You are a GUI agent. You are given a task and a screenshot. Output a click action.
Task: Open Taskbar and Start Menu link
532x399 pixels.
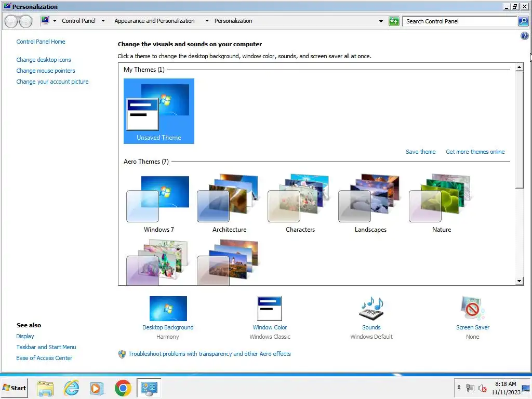tap(46, 347)
